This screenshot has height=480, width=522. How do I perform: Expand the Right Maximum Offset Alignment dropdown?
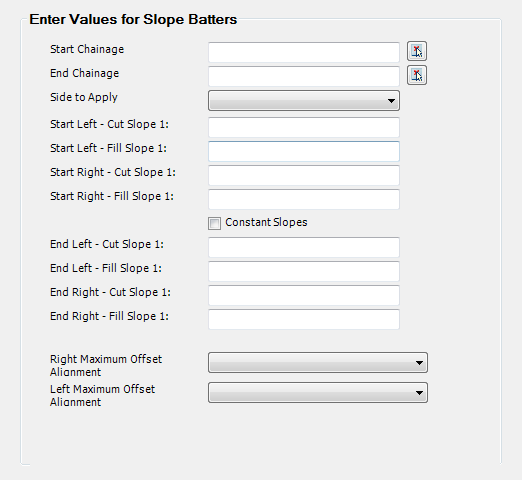pyautogui.click(x=318, y=362)
